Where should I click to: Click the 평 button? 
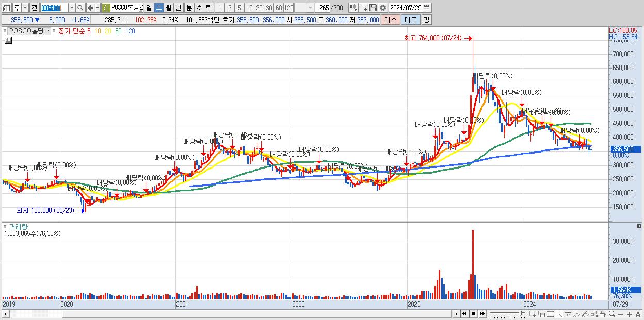click(426, 20)
